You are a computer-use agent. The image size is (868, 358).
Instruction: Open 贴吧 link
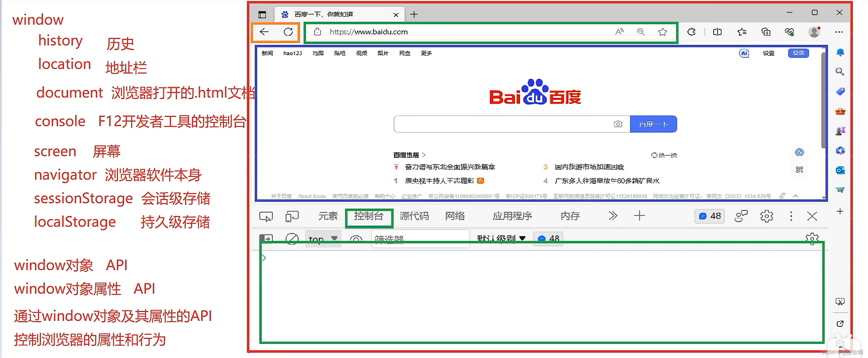click(x=340, y=53)
